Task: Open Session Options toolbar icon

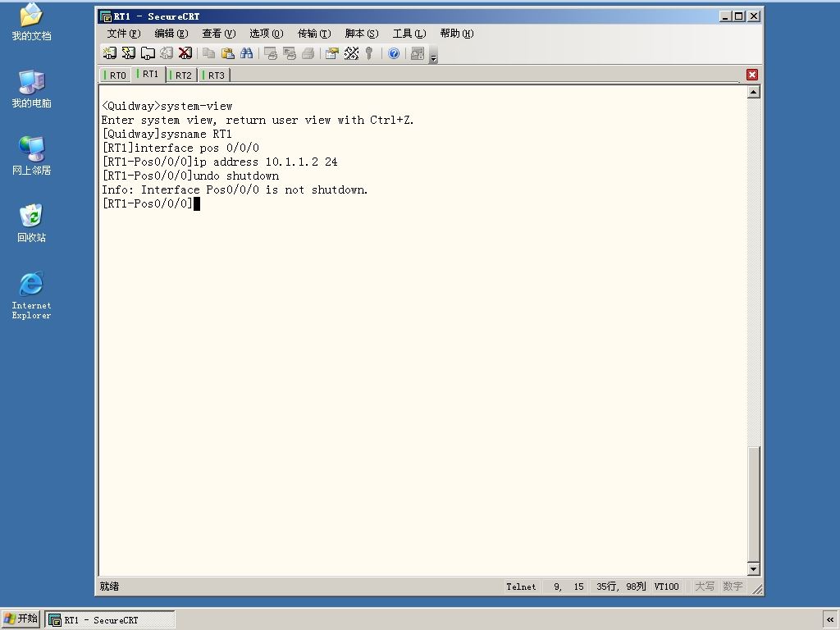Action: click(332, 53)
